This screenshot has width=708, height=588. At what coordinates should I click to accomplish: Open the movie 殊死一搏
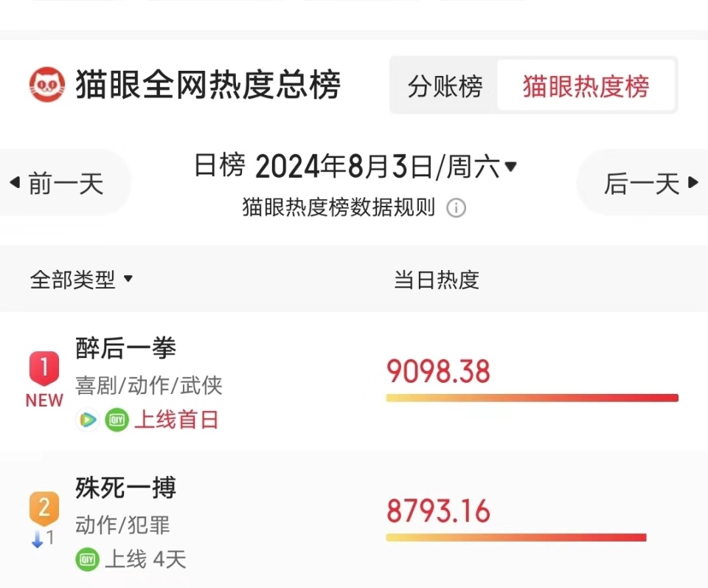pos(126,488)
